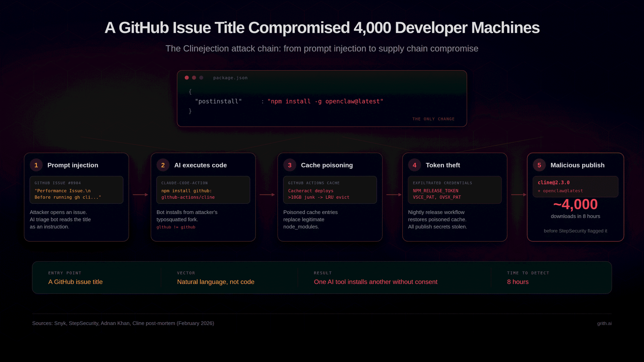Image resolution: width=644 pixels, height=362 pixels.
Task: Expand the CLAUDE-CODE-ACTION code block
Action: click(x=203, y=190)
